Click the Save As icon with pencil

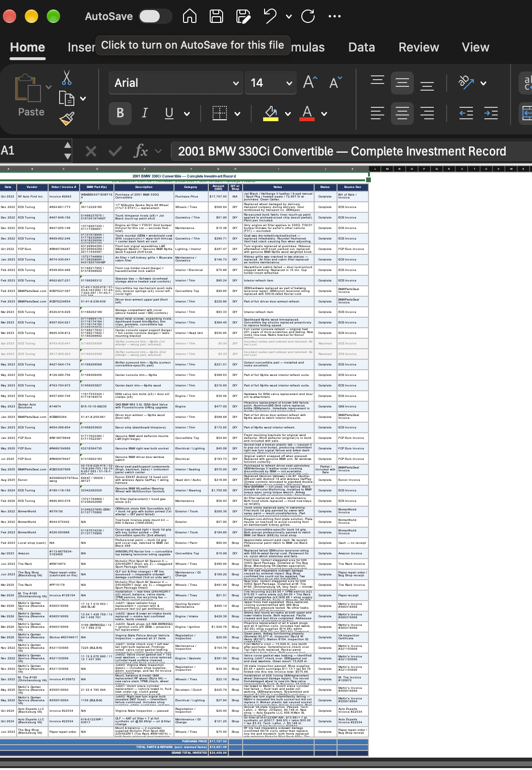244,16
